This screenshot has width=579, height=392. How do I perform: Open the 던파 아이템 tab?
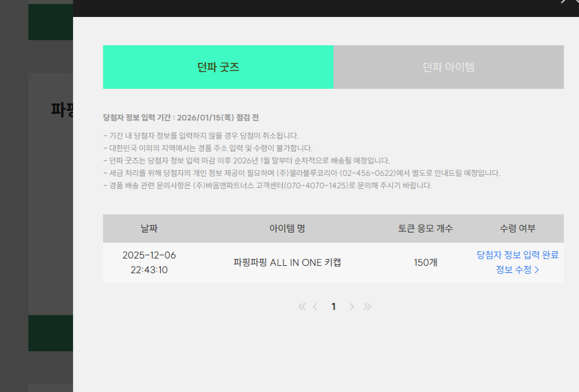[x=448, y=67]
